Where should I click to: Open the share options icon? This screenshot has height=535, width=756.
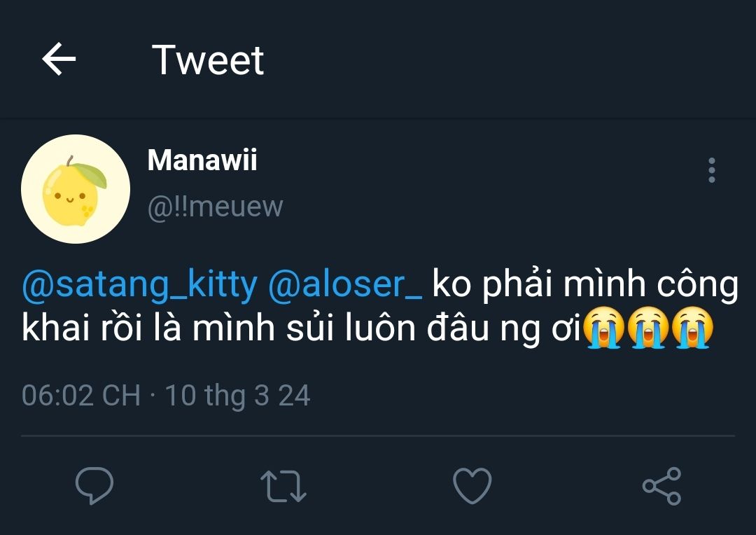(661, 486)
